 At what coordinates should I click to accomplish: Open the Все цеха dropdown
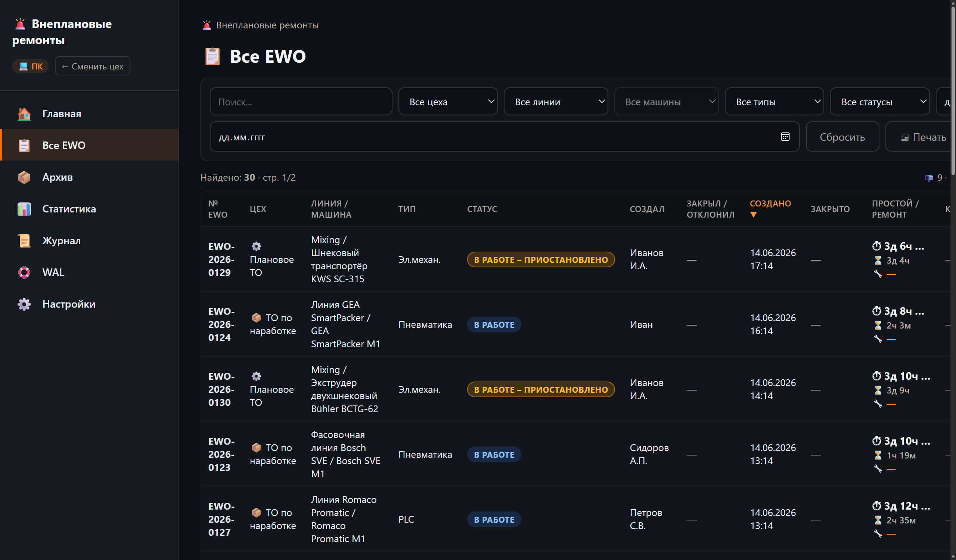(448, 102)
